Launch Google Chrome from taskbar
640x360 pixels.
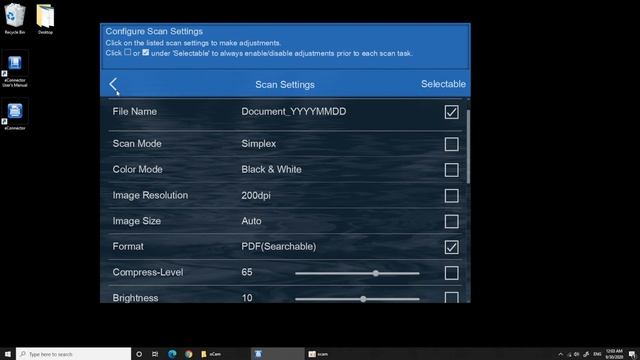click(x=188, y=354)
